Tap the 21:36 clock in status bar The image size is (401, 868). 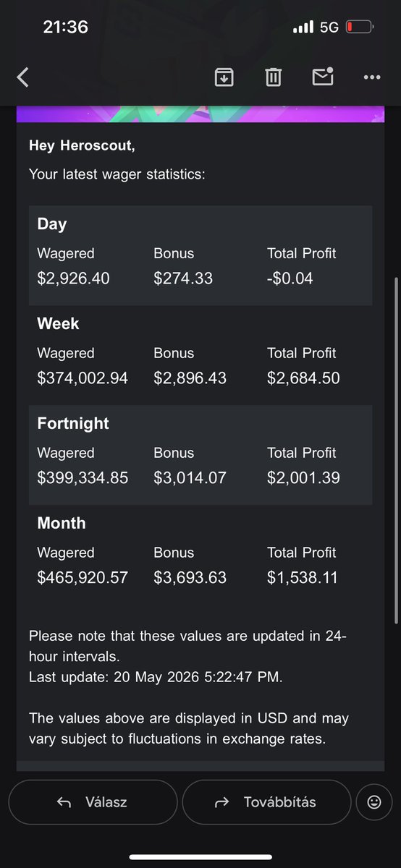click(65, 27)
